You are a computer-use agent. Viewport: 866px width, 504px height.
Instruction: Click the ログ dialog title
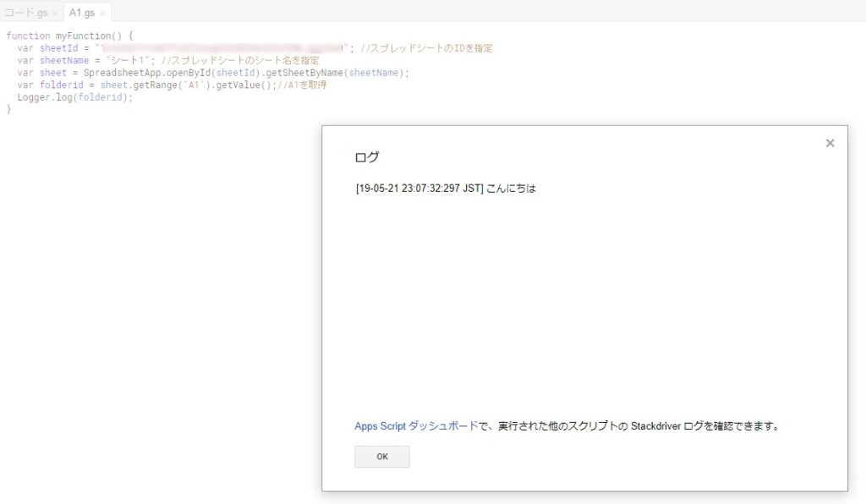tap(367, 157)
